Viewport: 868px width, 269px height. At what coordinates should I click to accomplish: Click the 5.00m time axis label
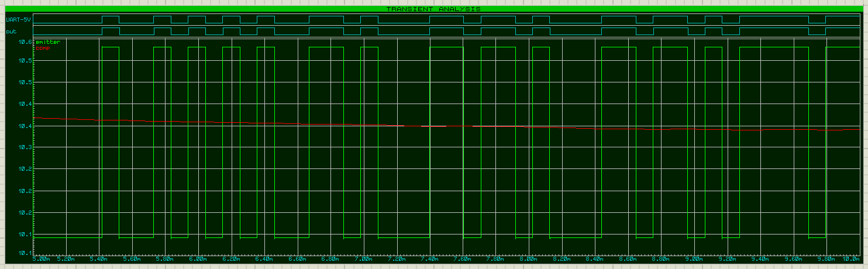[x=41, y=258]
